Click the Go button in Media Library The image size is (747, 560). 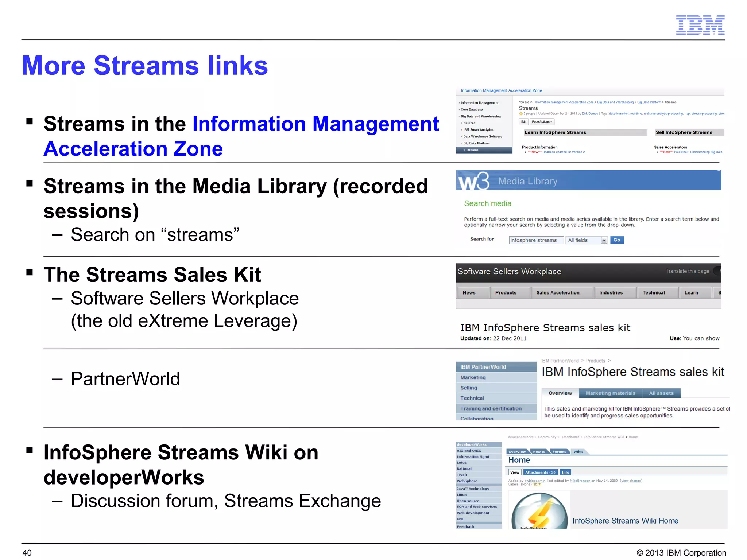click(x=617, y=240)
